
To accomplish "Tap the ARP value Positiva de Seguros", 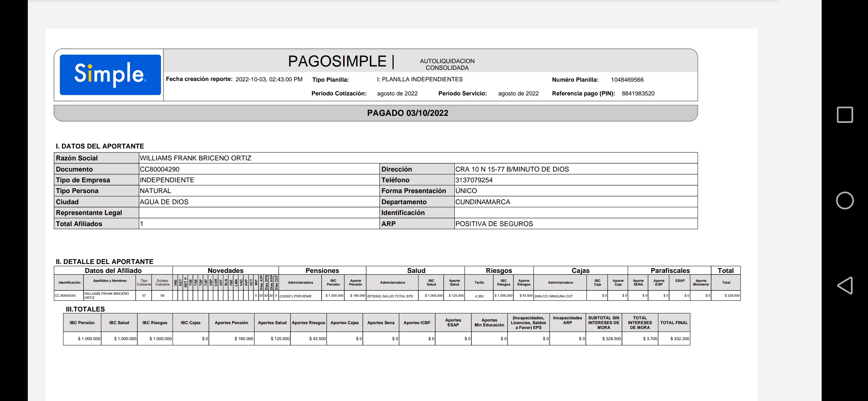I will point(494,224).
